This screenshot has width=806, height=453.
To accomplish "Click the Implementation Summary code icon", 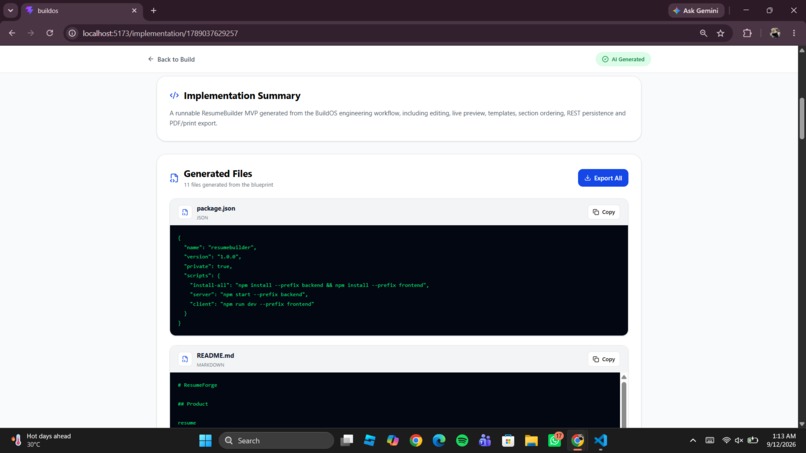I will tap(174, 95).
